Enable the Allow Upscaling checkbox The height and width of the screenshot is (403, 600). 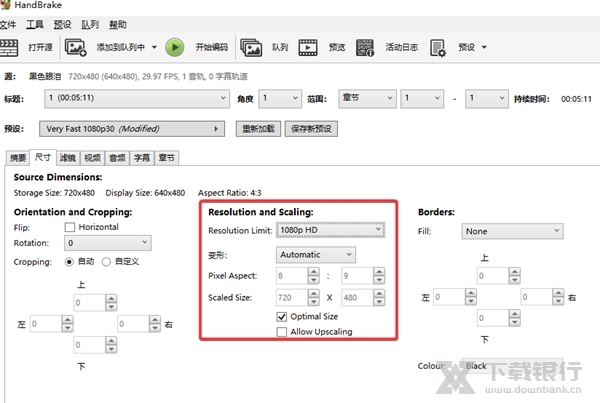(x=282, y=332)
